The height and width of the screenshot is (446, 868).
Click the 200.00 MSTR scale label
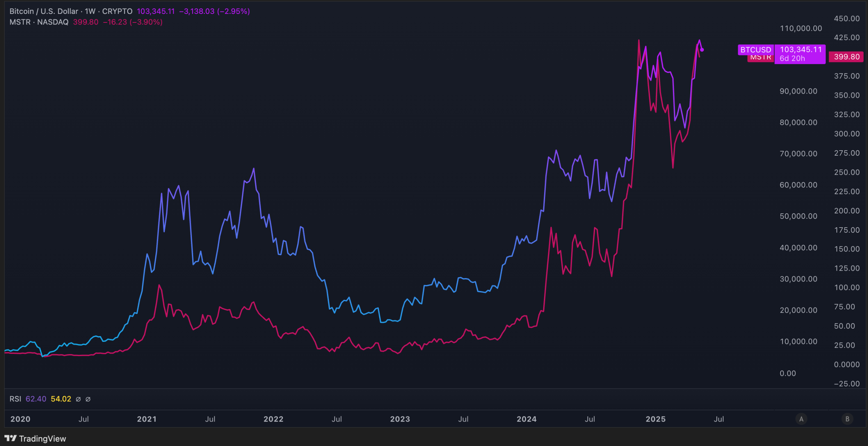click(847, 211)
